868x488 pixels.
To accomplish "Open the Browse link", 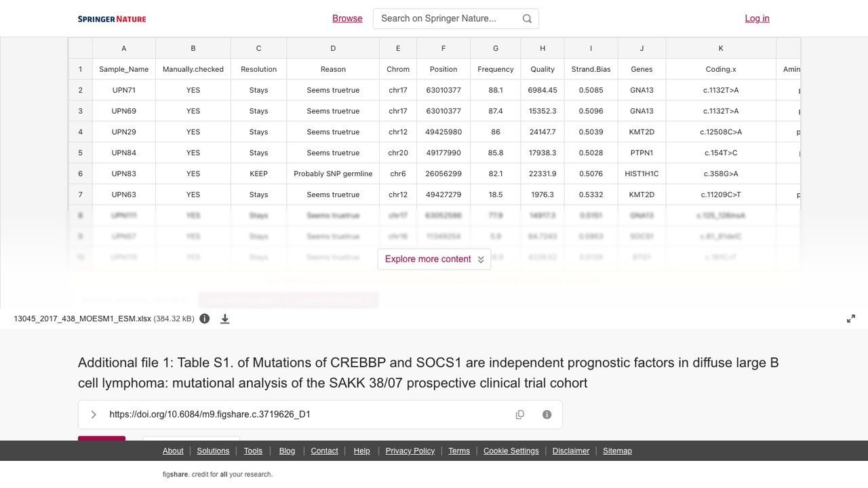I will [x=347, y=18].
